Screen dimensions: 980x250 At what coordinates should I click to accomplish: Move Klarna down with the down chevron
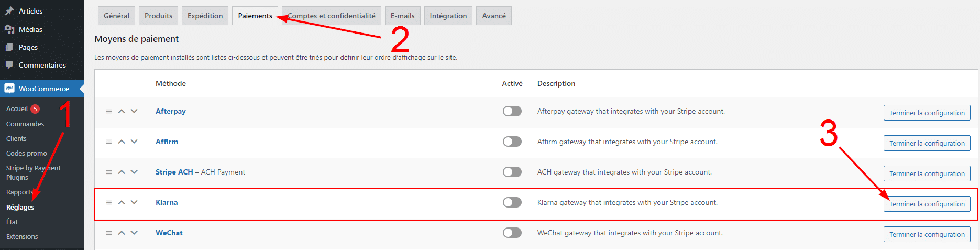[x=134, y=202]
